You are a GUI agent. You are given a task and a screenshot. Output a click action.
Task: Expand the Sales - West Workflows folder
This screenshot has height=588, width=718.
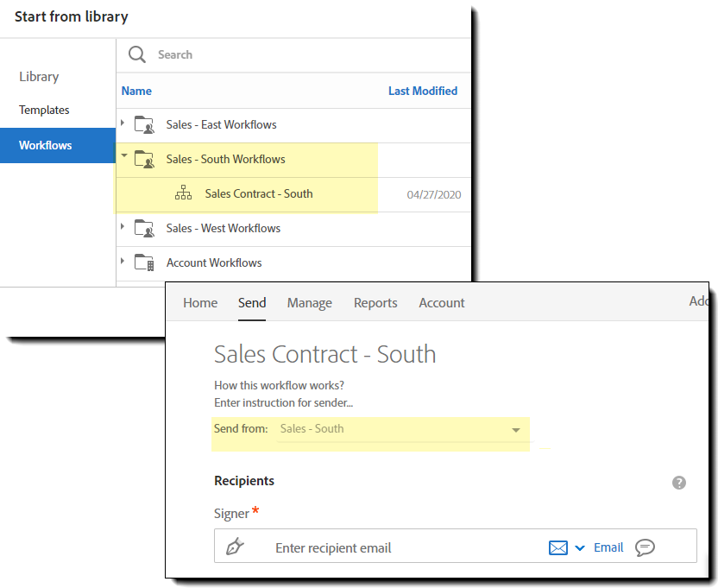click(123, 227)
